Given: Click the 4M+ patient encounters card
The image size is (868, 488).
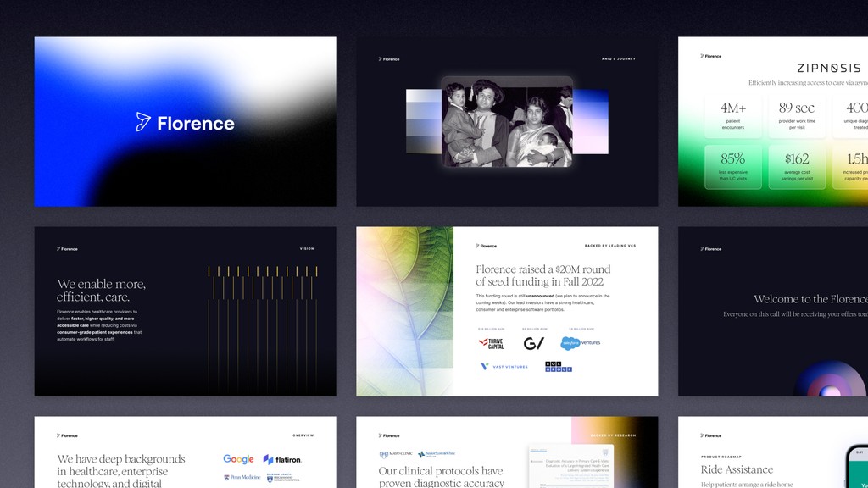Looking at the screenshot, I should [x=733, y=116].
